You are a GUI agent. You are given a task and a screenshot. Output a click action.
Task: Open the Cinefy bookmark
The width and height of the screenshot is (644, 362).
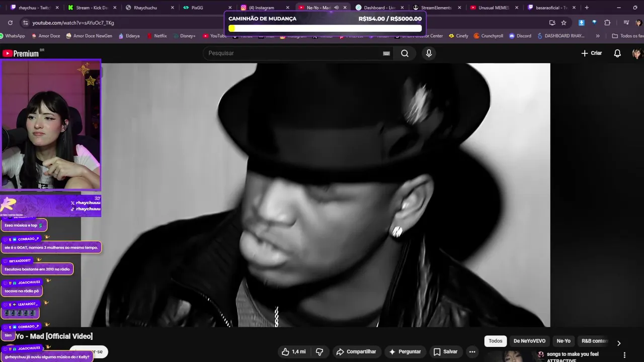(458, 36)
